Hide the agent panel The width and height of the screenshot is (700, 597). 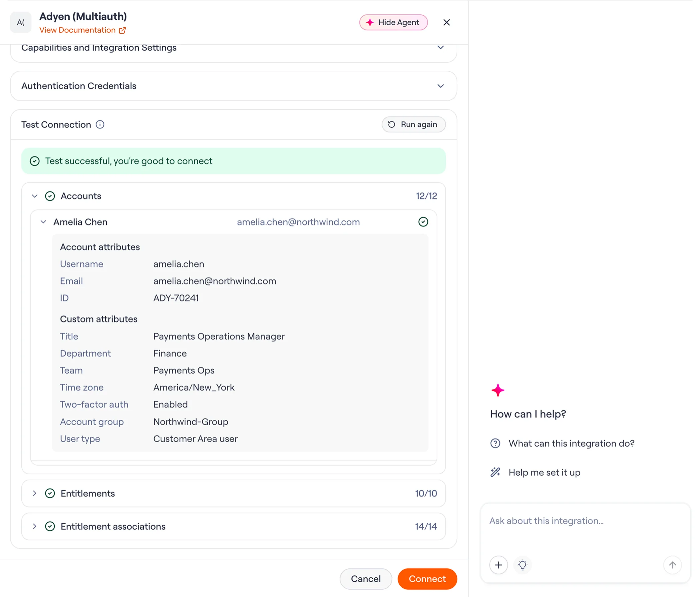(394, 22)
